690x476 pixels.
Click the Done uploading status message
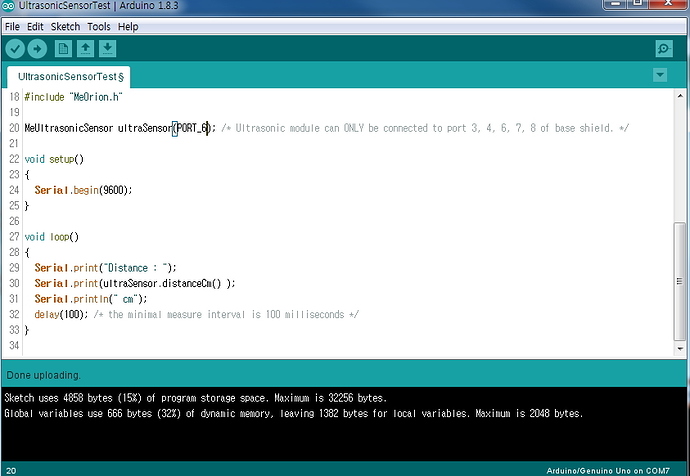43,375
